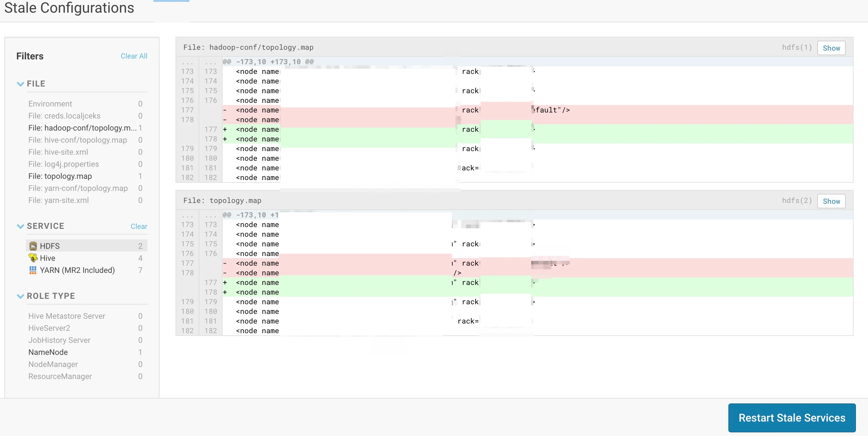This screenshot has width=868, height=436.
Task: Select the HDFS service filter
Action: [87, 246]
